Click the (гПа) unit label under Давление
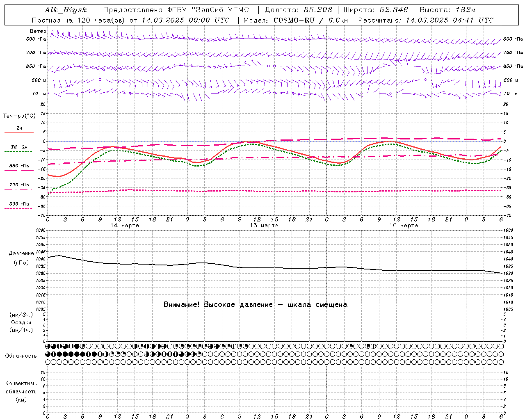Screen dimensions: 525x420 (x=21, y=262)
